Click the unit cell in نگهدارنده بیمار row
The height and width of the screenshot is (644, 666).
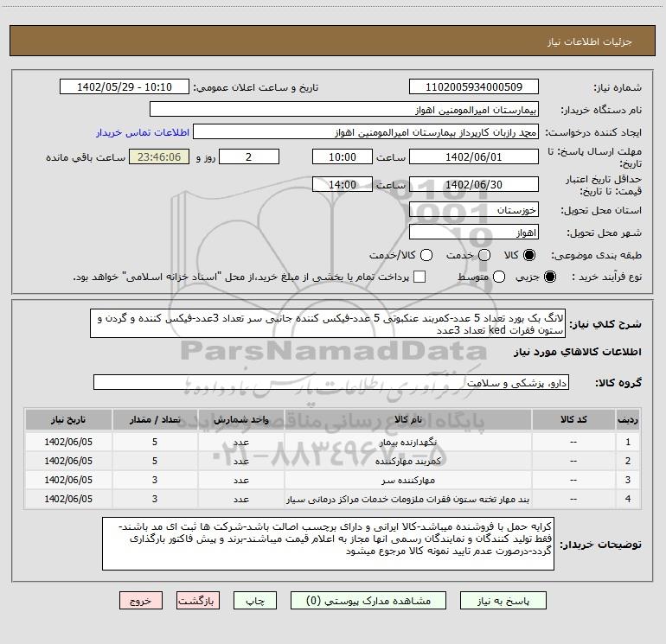[240, 442]
